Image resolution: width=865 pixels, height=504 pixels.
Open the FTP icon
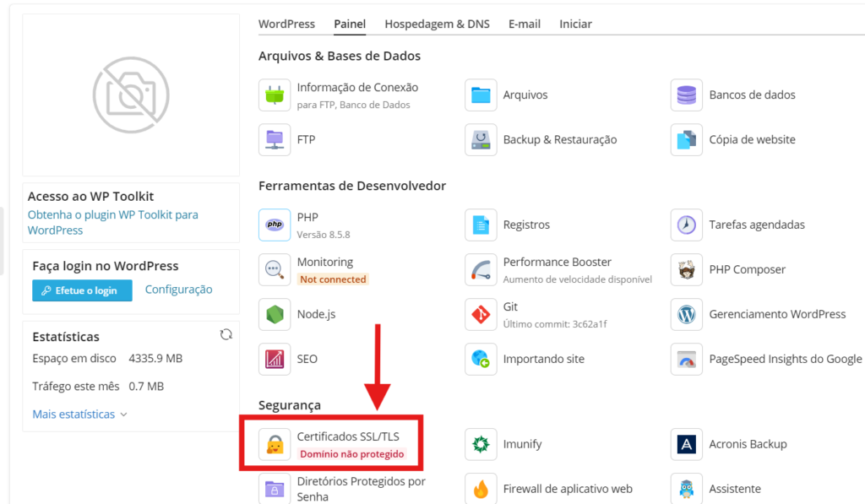pos(275,139)
